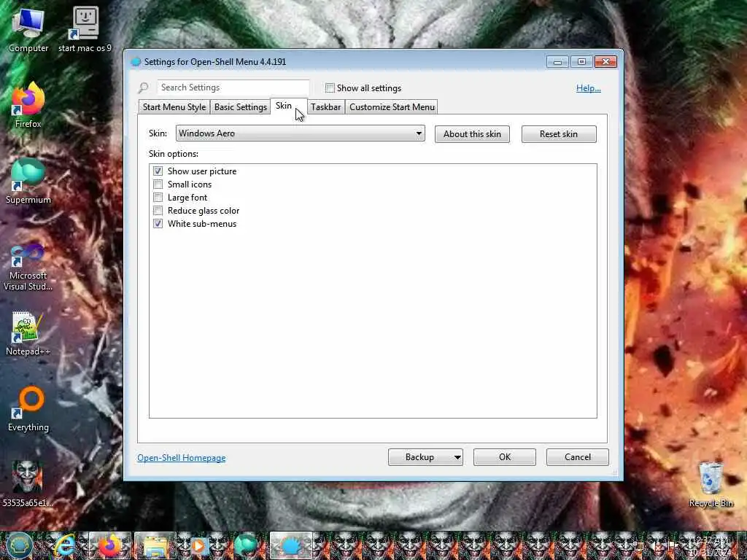Minimize the Open-Shell settings window
This screenshot has height=560, width=747.
pos(557,61)
